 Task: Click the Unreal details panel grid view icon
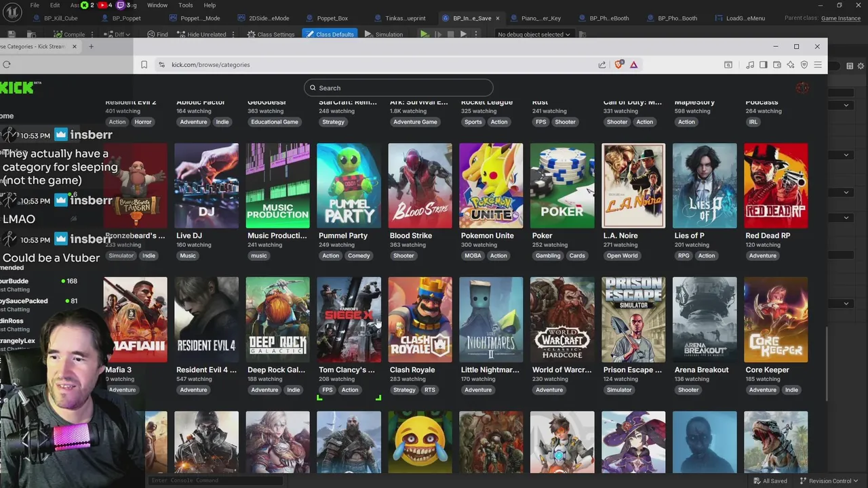850,66
